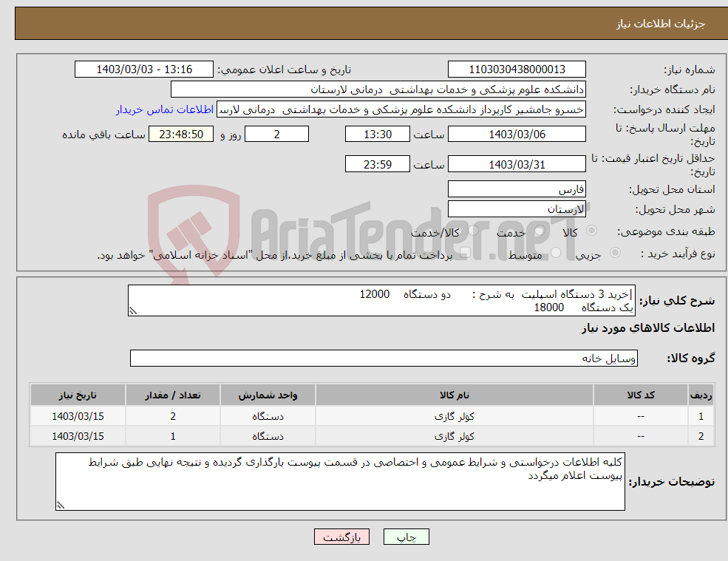Click the buyer organization name field
Screen dimensions: 728x561
(378, 89)
